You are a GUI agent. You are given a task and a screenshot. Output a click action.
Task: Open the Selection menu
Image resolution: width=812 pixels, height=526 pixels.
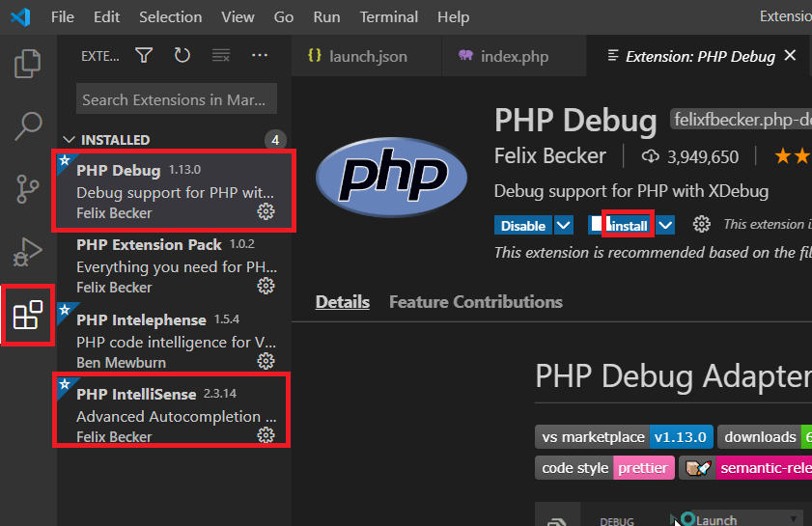(170, 17)
